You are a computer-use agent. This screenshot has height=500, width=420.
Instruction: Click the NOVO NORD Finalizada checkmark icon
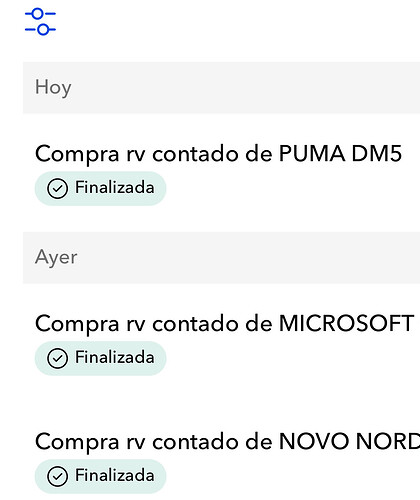(x=57, y=476)
